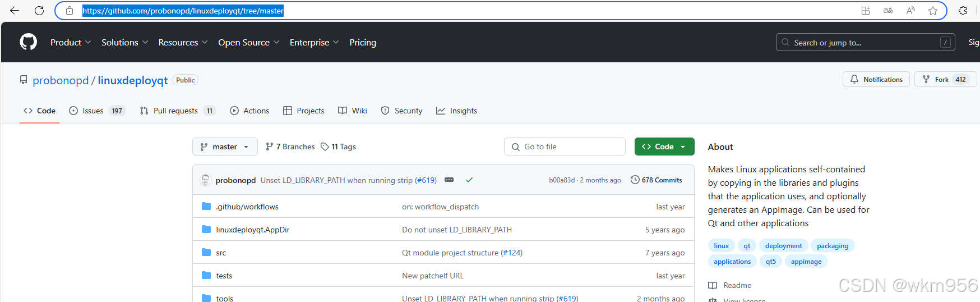
Task: Click the browser address bar URL
Action: (183, 11)
